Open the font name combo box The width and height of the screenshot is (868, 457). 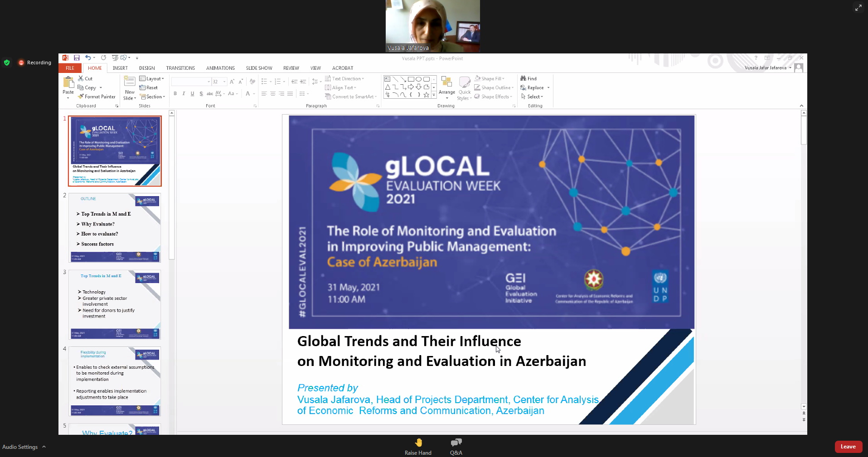[191, 82]
